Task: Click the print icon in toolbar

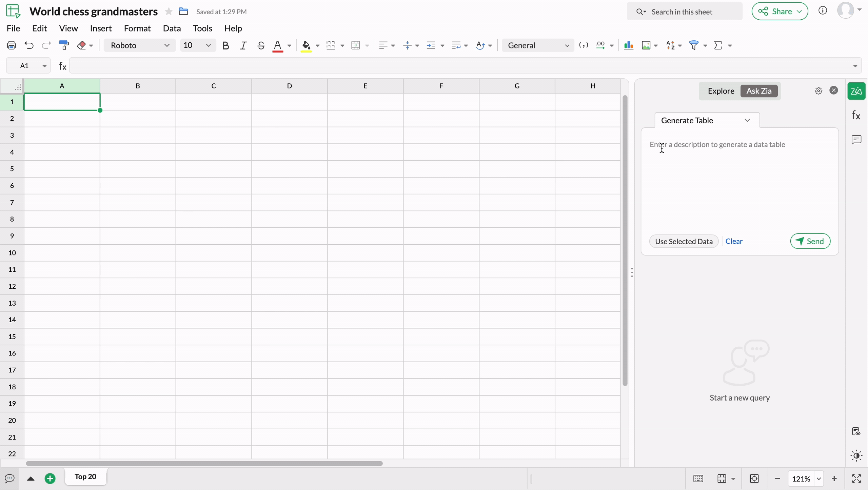Action: pos(12,45)
